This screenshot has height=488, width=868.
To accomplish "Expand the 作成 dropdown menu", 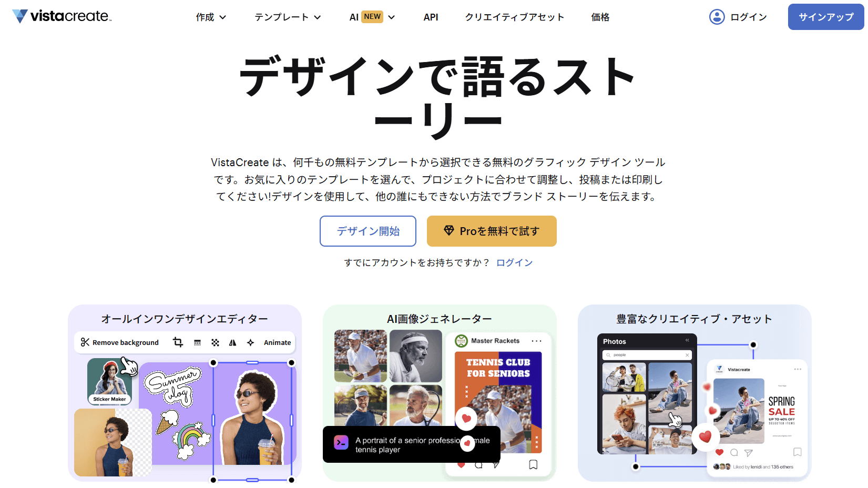I will coord(211,17).
